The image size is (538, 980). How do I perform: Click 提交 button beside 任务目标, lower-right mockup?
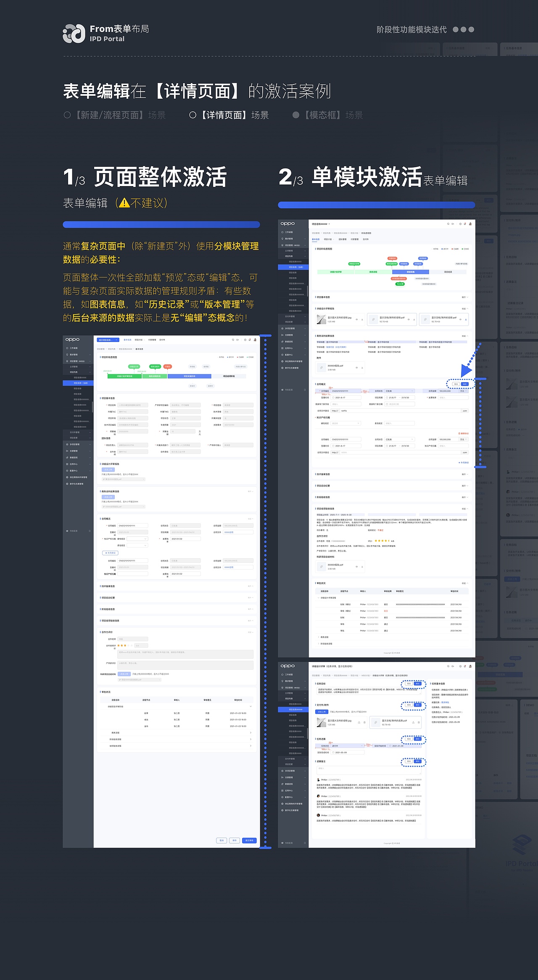pyautogui.click(x=418, y=683)
